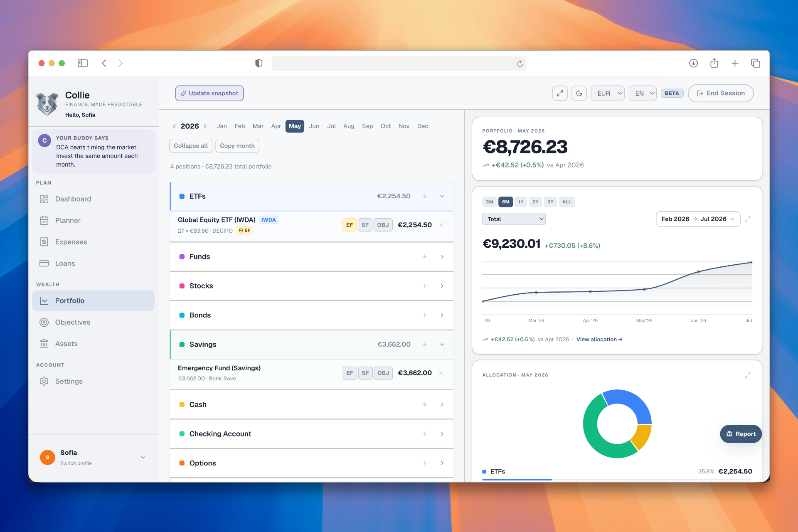Screen dimensions: 798x532
Task: Toggle the browser sidebar icon
Action: pyautogui.click(x=83, y=63)
